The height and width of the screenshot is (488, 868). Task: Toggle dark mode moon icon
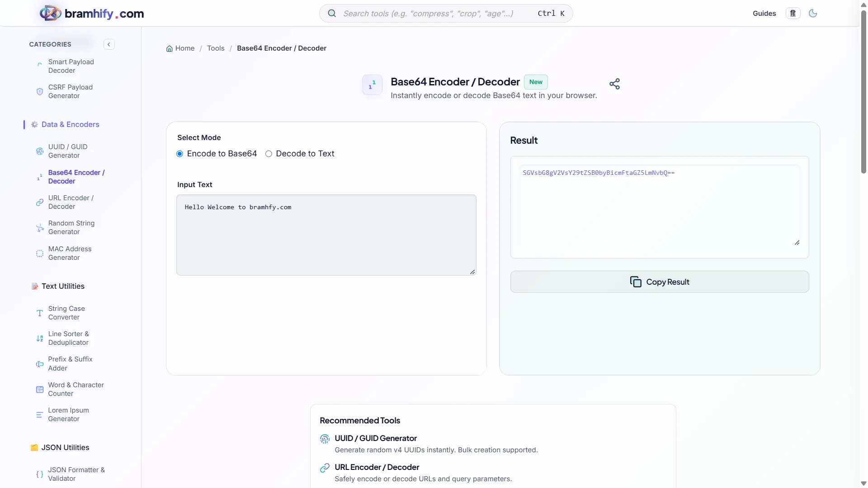tap(813, 14)
